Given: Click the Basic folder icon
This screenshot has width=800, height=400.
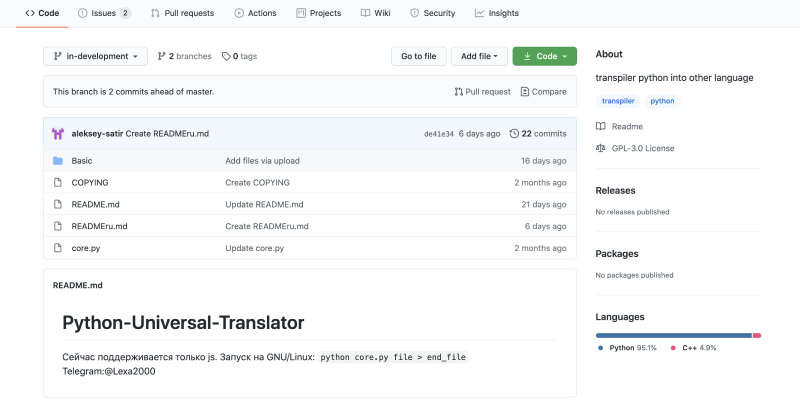Looking at the screenshot, I should pos(58,160).
